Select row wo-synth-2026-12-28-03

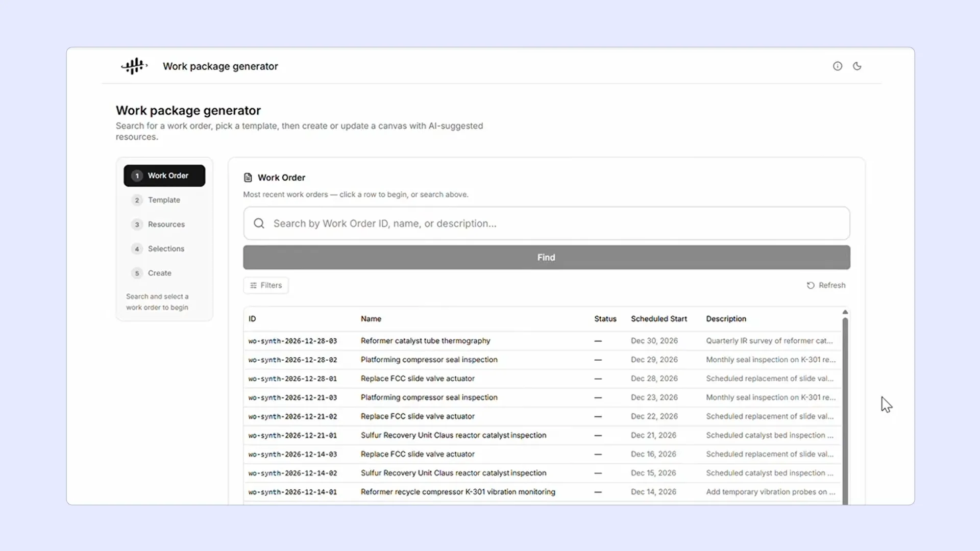pyautogui.click(x=543, y=341)
